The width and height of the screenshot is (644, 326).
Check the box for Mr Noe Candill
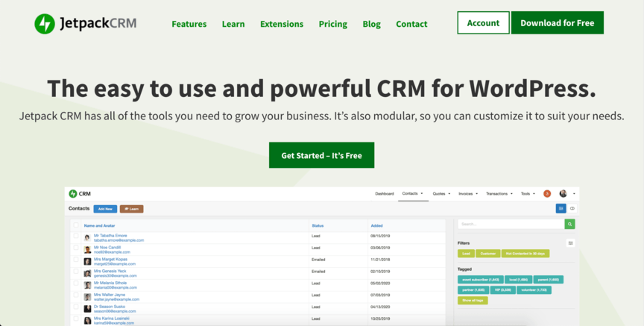click(x=75, y=248)
